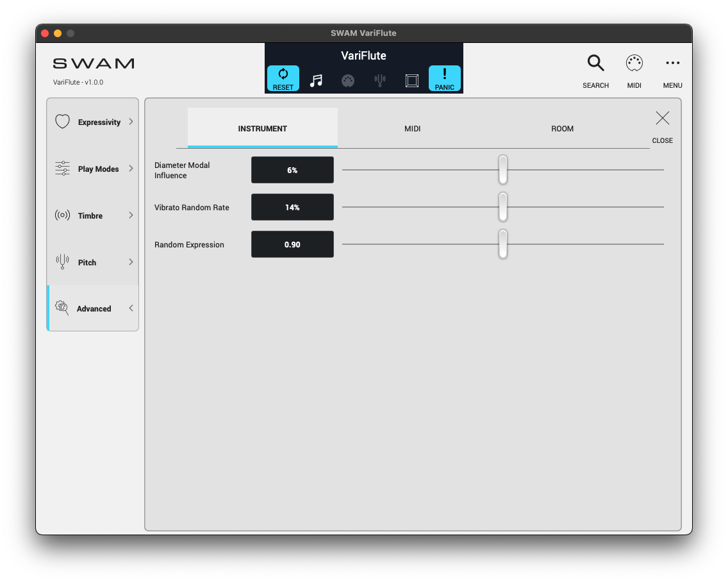The width and height of the screenshot is (728, 582).
Task: Close the Advanced panel with X
Action: (662, 119)
